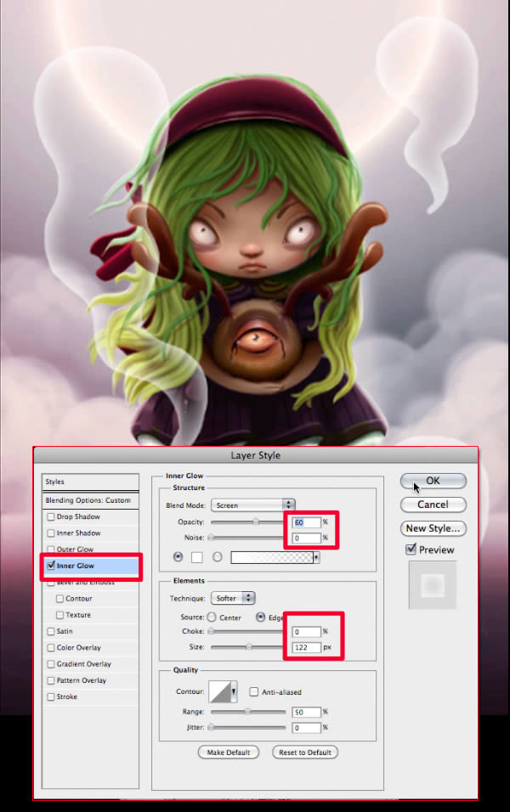The height and width of the screenshot is (812, 510).
Task: Enable the Color Overlay checkbox
Action: tap(51, 647)
